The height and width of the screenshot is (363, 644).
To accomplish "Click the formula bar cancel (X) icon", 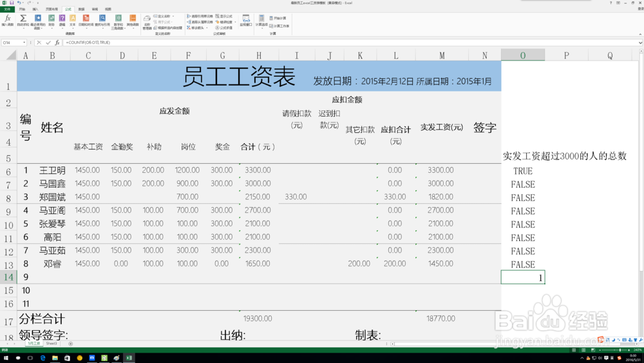I will [39, 43].
